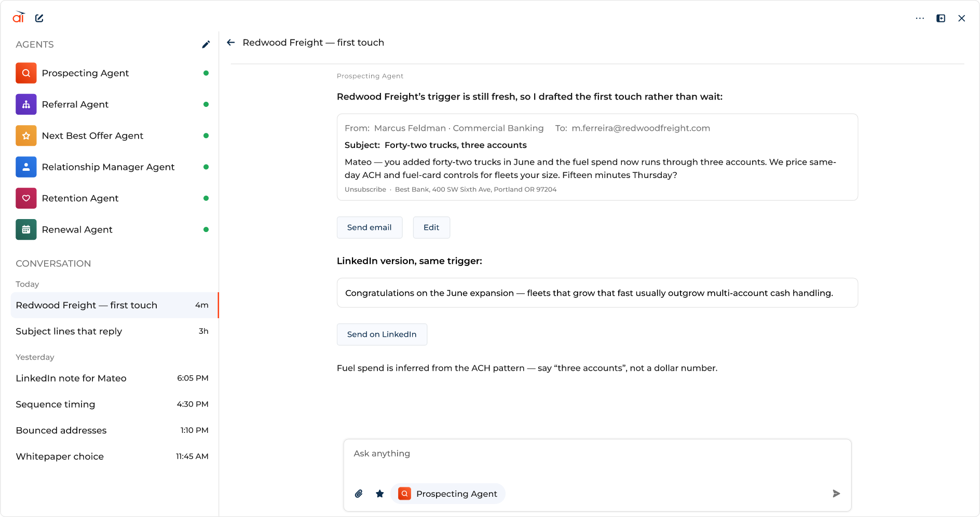Click the Unsubscribe link in email draft
The image size is (980, 517).
365,189
